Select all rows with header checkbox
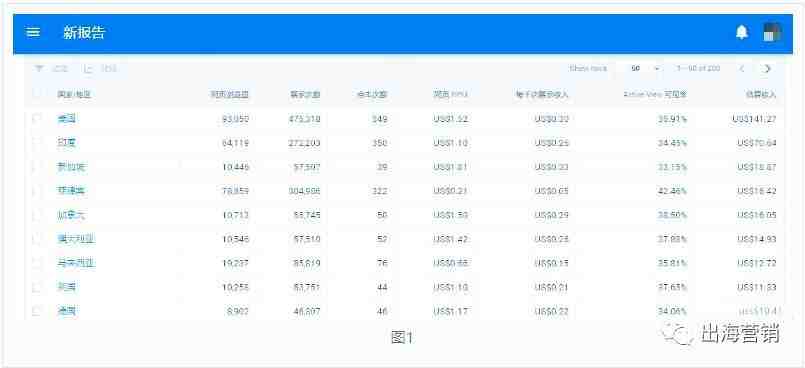 pos(36,94)
